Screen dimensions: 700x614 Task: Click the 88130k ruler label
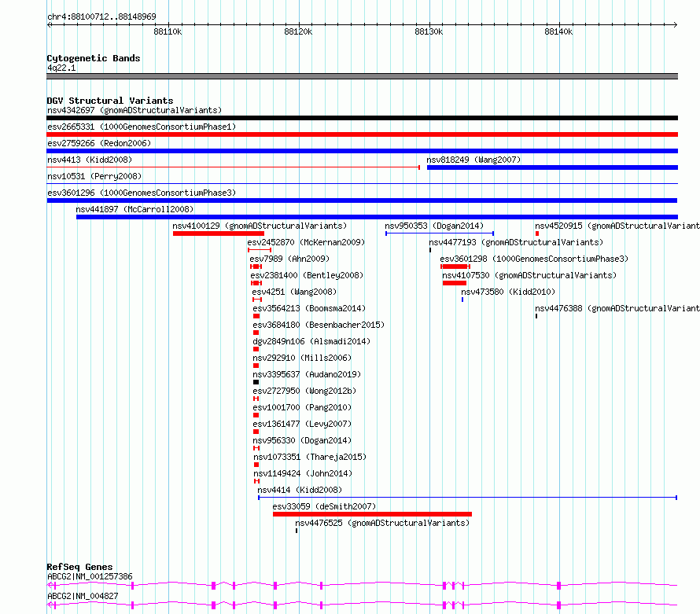click(x=429, y=31)
